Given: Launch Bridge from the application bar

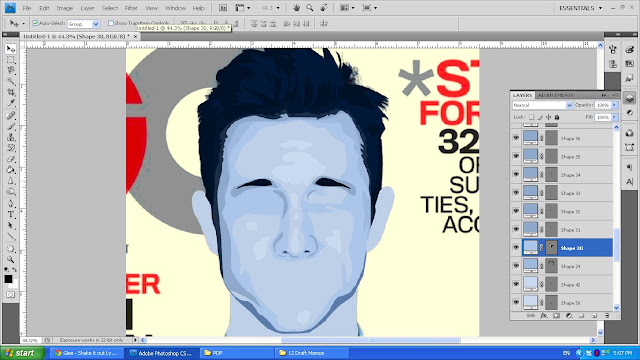Looking at the screenshot, I should coord(223,8).
